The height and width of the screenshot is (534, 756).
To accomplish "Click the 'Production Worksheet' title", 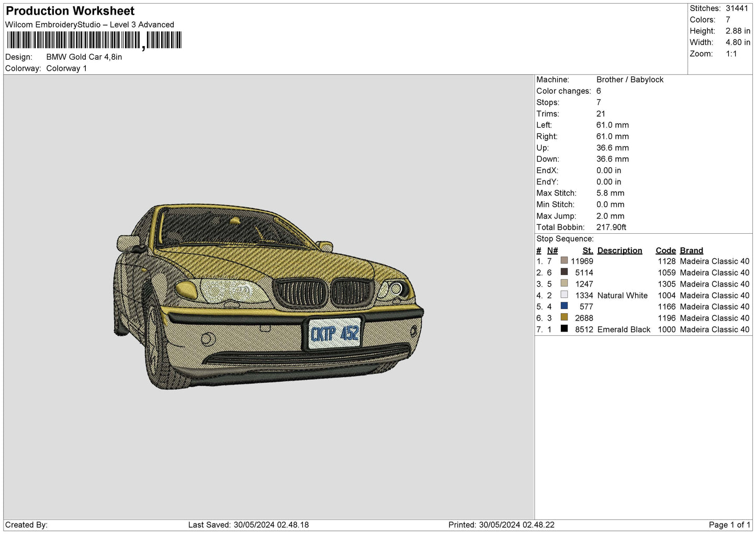I will [70, 11].
